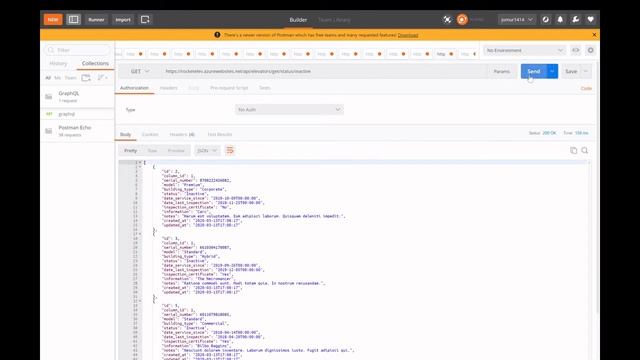Select the response Test Results tab
Image resolution: width=640 pixels, height=360 pixels.
click(220, 135)
